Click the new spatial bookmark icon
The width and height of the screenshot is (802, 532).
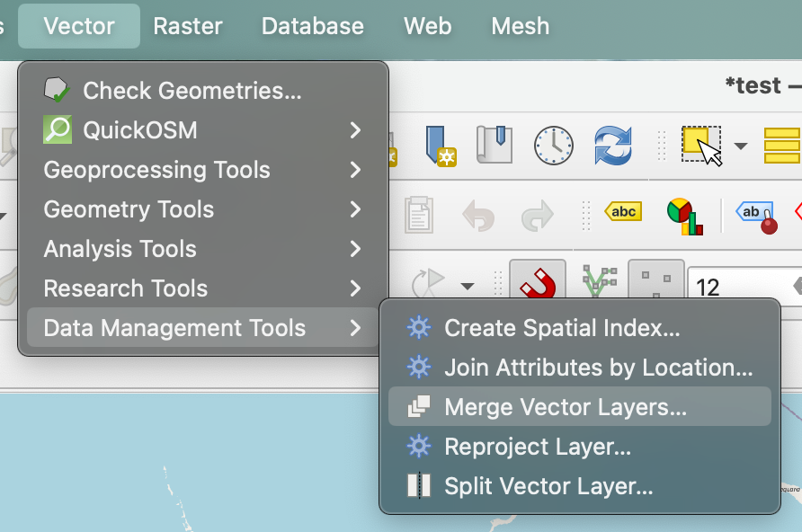click(x=441, y=146)
